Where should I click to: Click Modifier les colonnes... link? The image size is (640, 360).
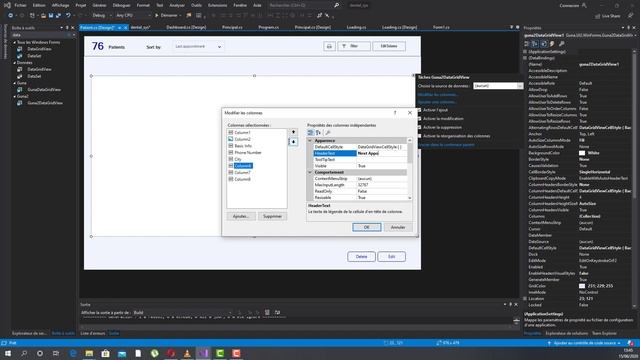coord(438,95)
